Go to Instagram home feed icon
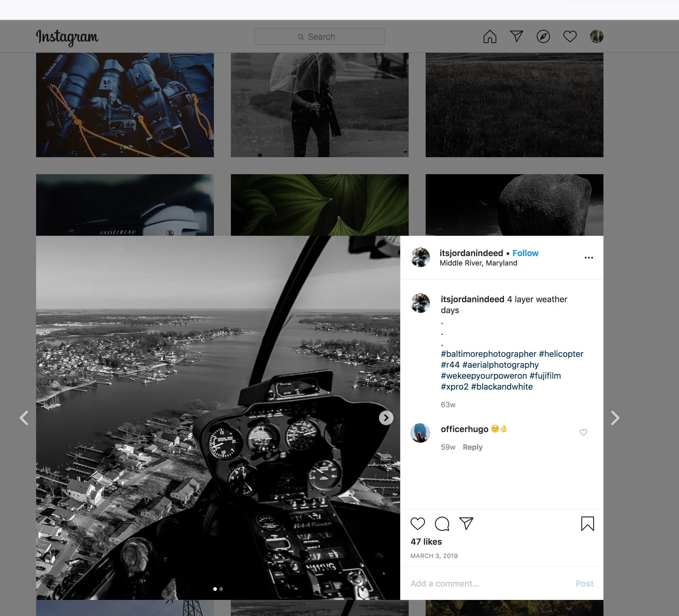679x616 pixels. 490,36
